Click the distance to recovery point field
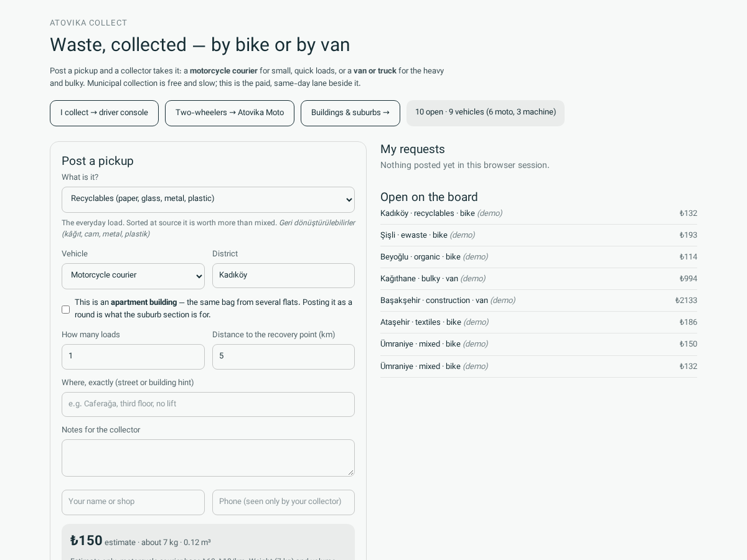Viewport: 747px width, 560px height. tap(283, 357)
